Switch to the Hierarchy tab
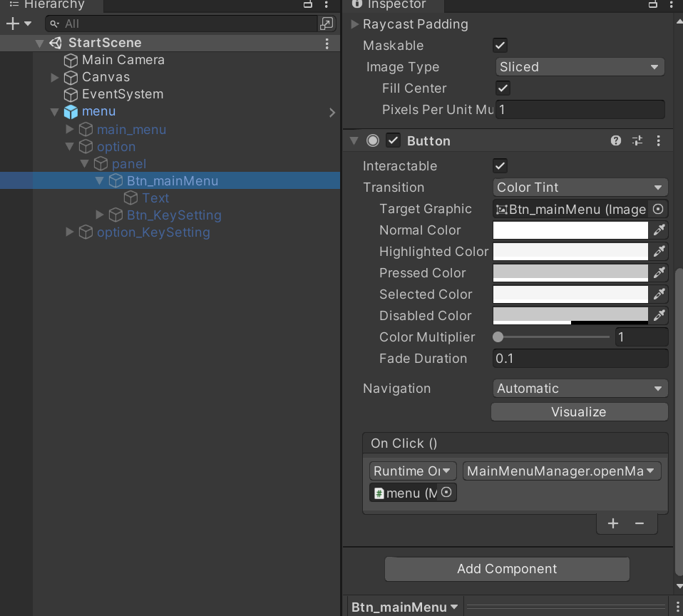This screenshot has width=683, height=616. [x=51, y=5]
